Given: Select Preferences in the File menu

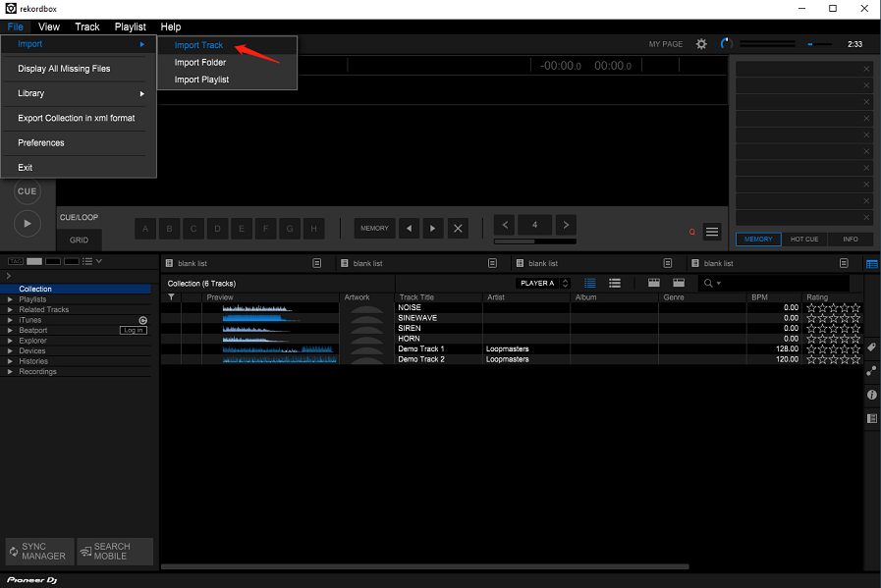Looking at the screenshot, I should point(79,142).
